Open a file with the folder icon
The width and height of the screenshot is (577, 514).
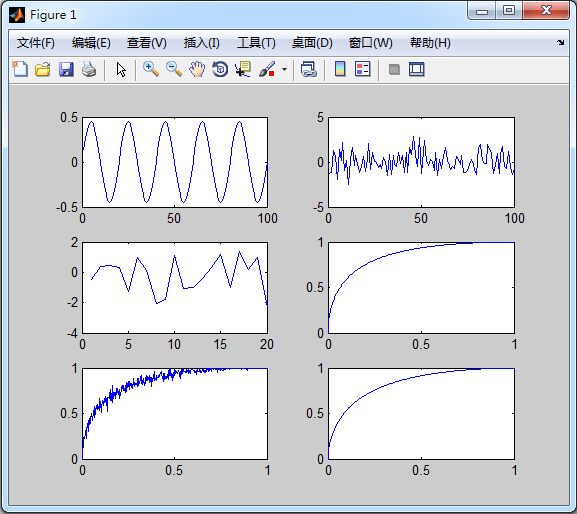43,69
